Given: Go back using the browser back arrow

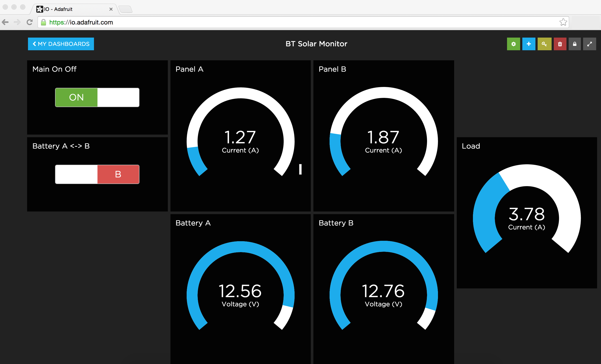Looking at the screenshot, I should [5, 22].
